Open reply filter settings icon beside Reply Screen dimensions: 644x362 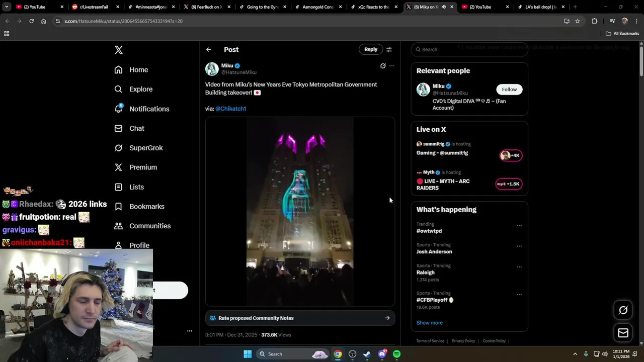[389, 49]
